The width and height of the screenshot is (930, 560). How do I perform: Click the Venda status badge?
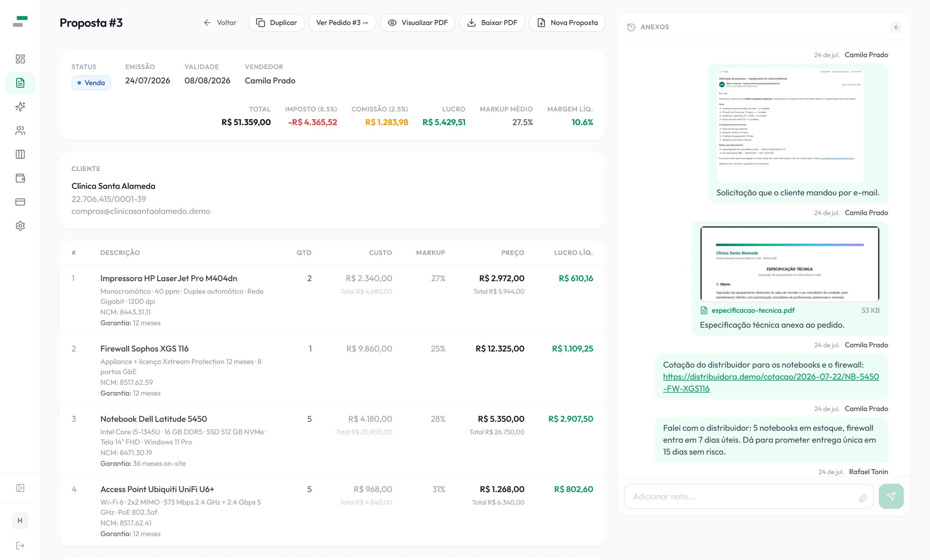[x=91, y=83]
